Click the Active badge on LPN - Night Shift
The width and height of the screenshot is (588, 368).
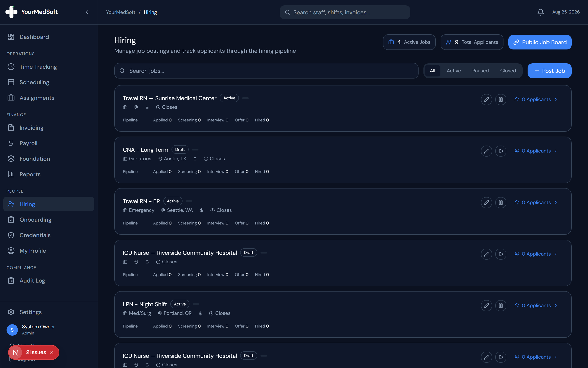pyautogui.click(x=179, y=304)
